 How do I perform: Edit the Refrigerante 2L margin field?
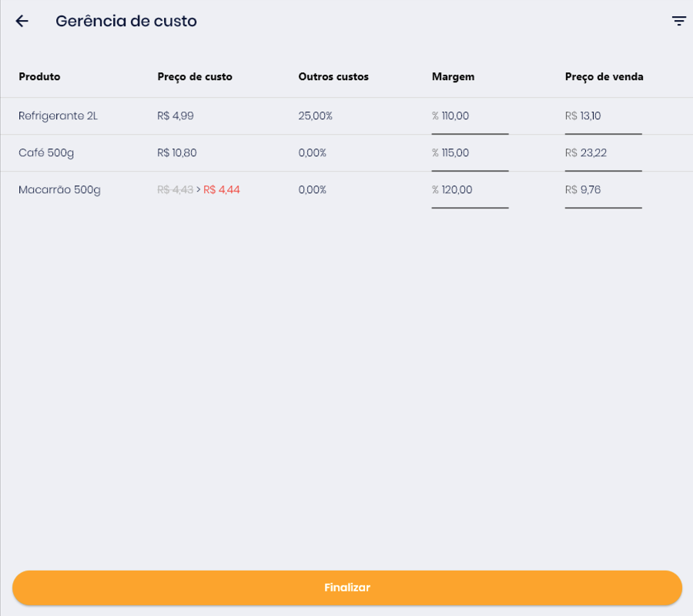coord(470,117)
